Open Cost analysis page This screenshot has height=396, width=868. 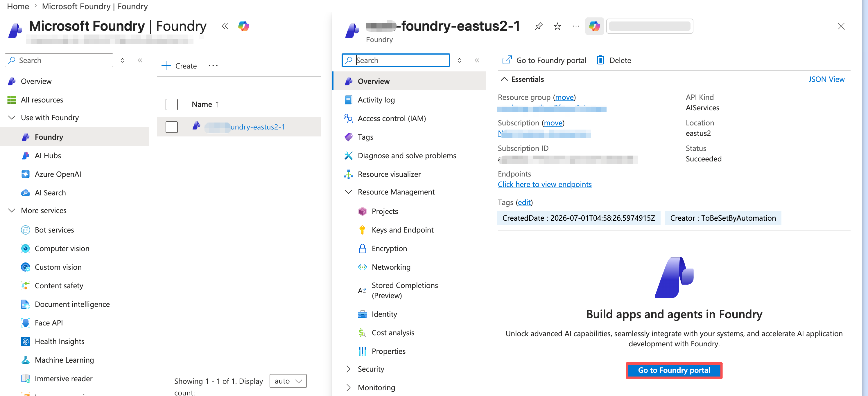393,333
